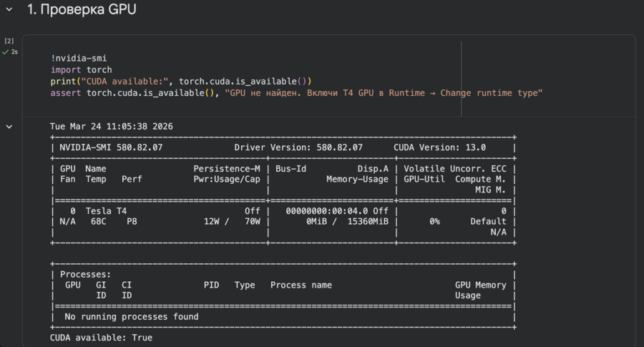This screenshot has width=644, height=347.
Task: Click the "15360MiB" memory value
Action: (x=368, y=222)
